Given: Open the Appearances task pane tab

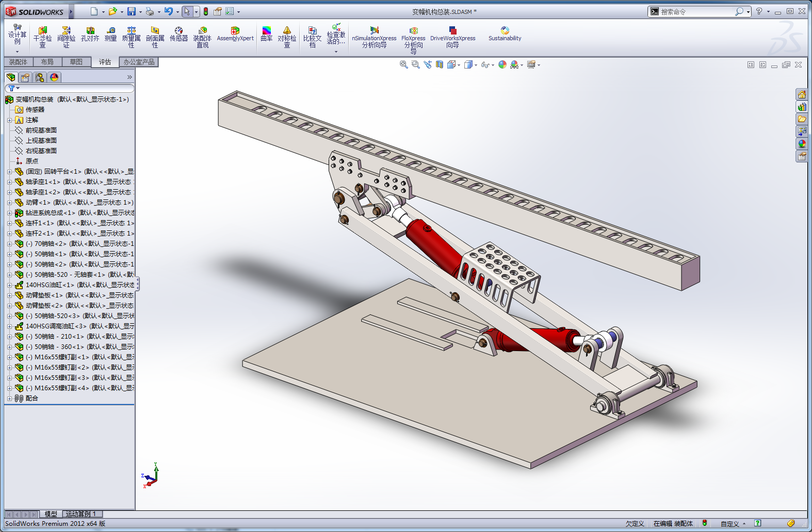Looking at the screenshot, I should pyautogui.click(x=802, y=144).
